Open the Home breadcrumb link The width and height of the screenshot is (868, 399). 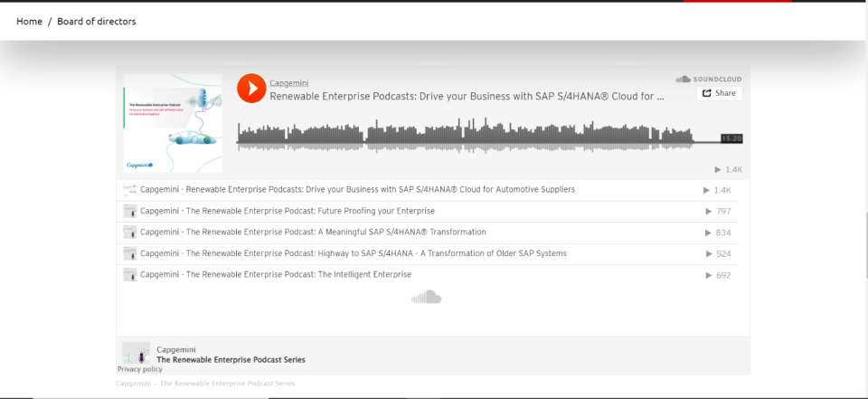(29, 21)
